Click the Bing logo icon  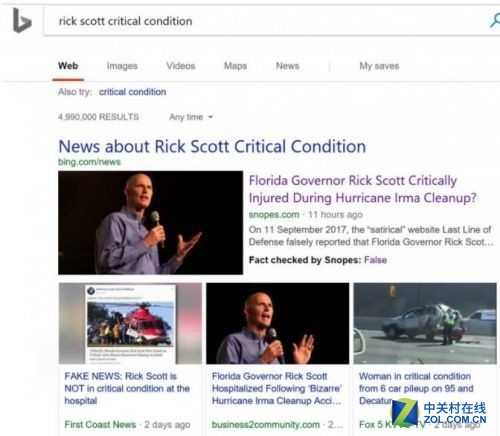click(x=22, y=20)
